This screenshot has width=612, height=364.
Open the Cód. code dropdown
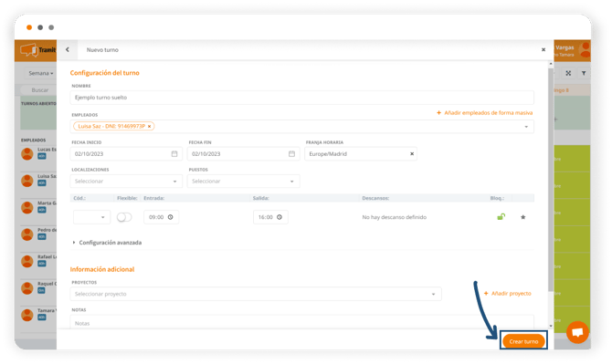pos(91,217)
